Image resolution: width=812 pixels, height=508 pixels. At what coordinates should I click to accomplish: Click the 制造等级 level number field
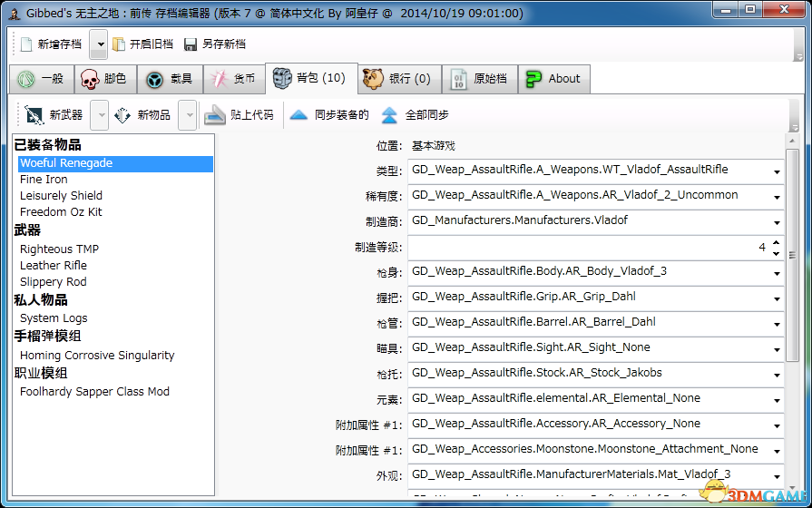click(x=589, y=248)
